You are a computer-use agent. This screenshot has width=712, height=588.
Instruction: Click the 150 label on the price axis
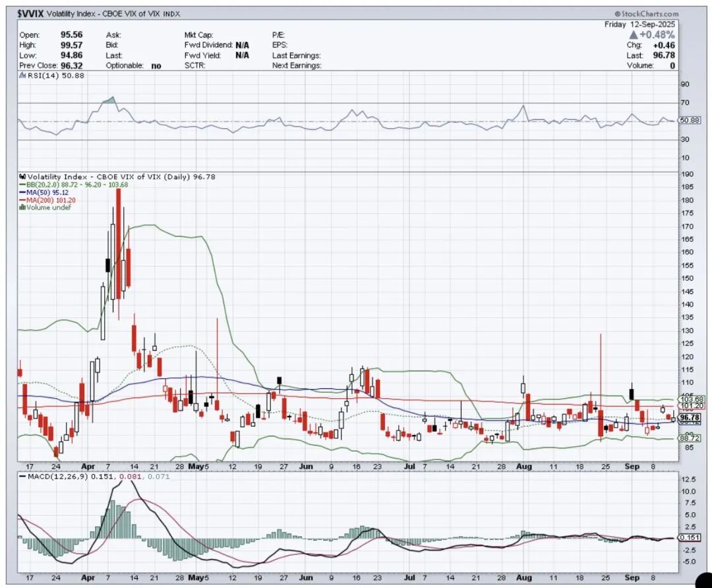click(x=687, y=279)
